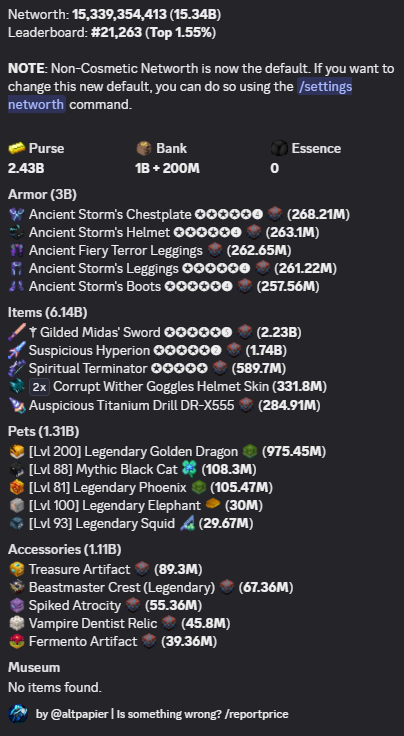404x736 pixels.
Task: Click the Legendary Golden Dragon pet icon
Action: pyautogui.click(x=17, y=452)
